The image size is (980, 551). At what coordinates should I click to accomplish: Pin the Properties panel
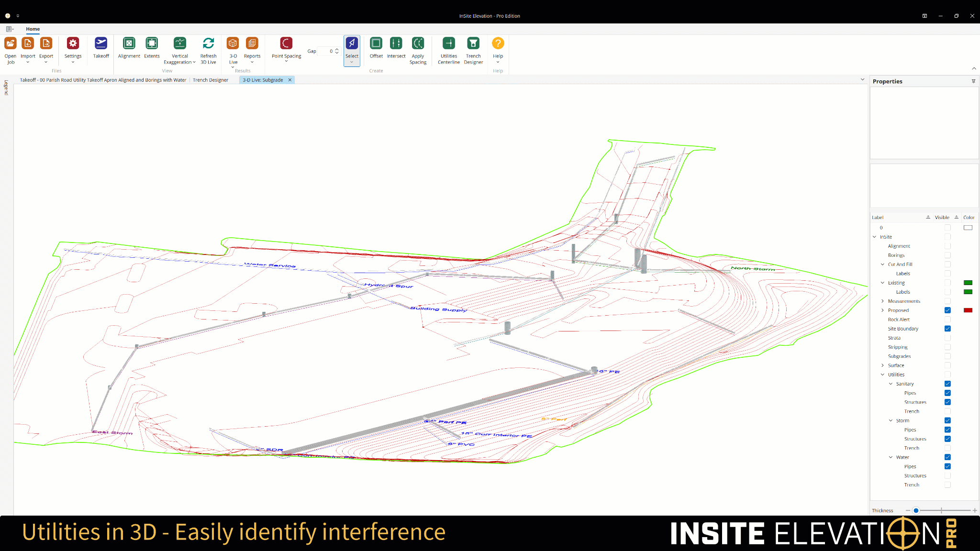[x=973, y=81]
